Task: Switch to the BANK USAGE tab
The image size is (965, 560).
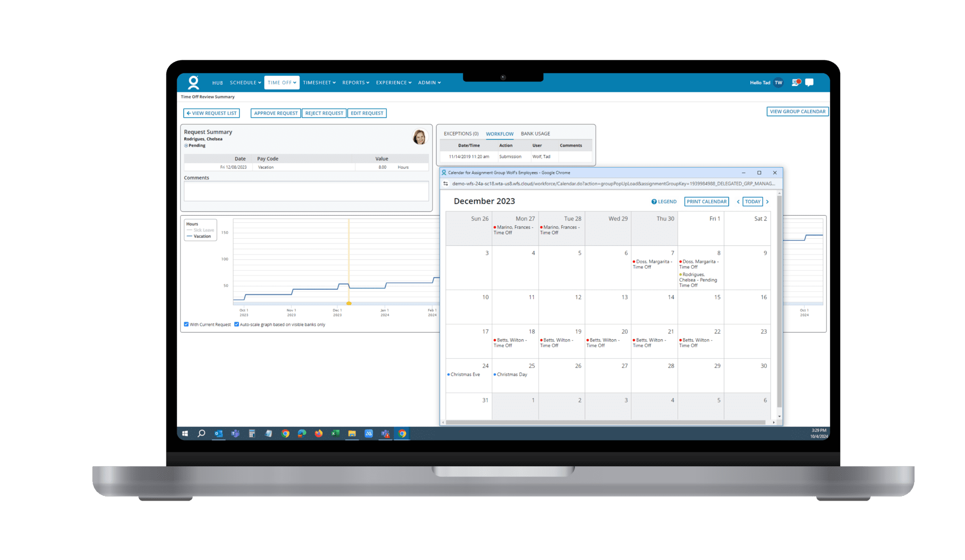Action: 535,133
